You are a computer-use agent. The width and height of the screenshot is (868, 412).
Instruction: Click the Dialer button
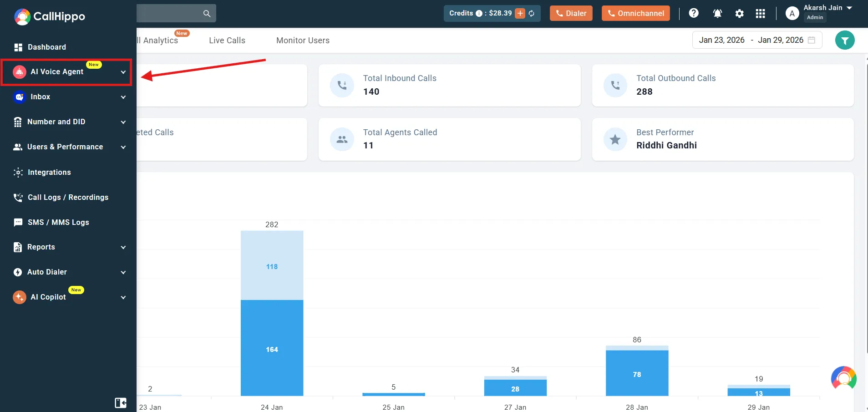[x=571, y=13]
